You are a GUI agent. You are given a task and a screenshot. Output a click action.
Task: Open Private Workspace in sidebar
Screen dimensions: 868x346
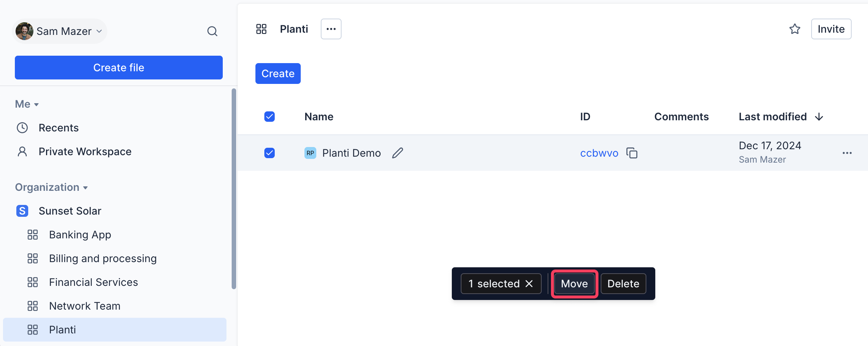point(85,151)
